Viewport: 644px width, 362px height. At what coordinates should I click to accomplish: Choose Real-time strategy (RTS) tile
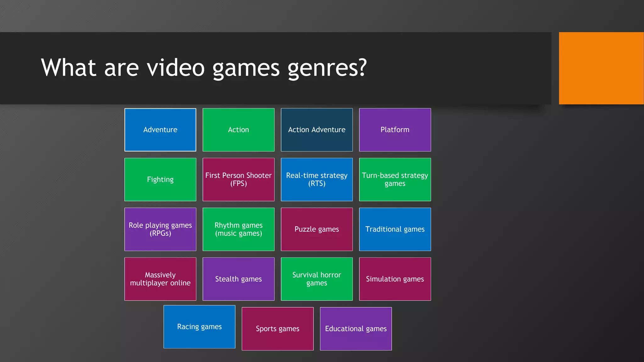click(x=317, y=179)
